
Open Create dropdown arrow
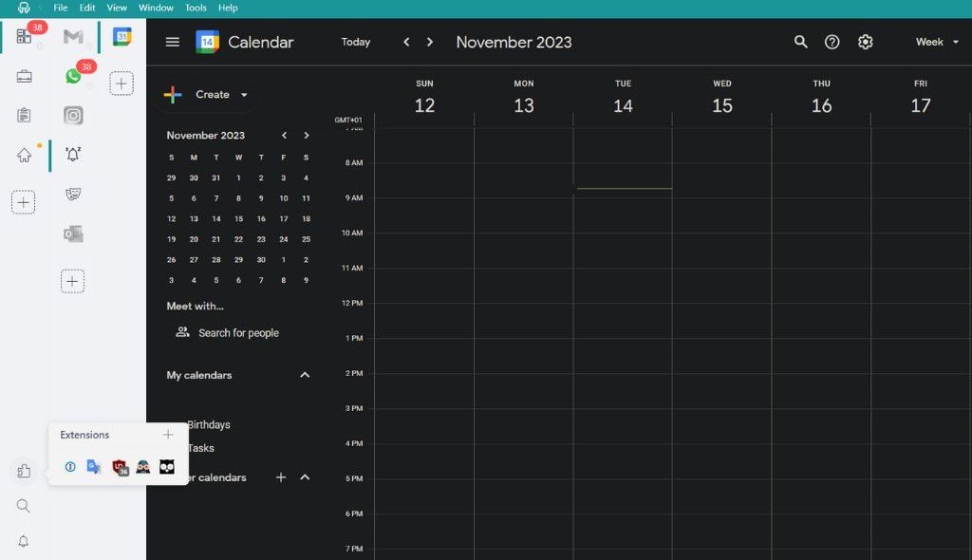pos(244,95)
